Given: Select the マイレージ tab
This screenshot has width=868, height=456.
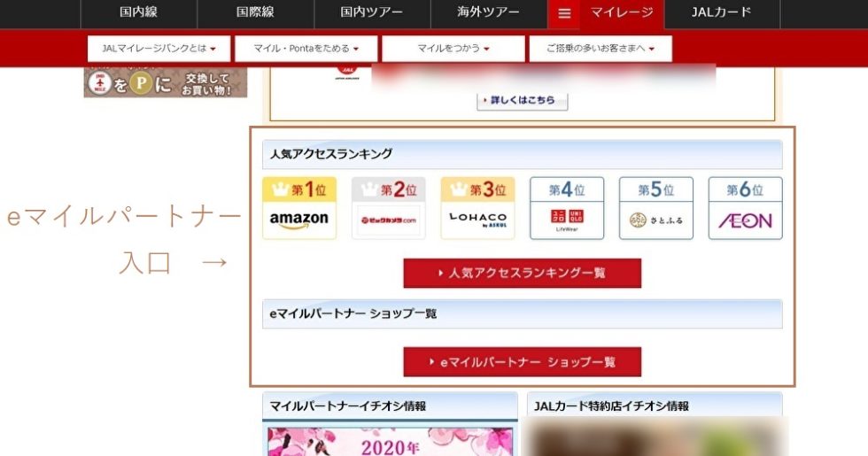Looking at the screenshot, I should pyautogui.click(x=622, y=12).
